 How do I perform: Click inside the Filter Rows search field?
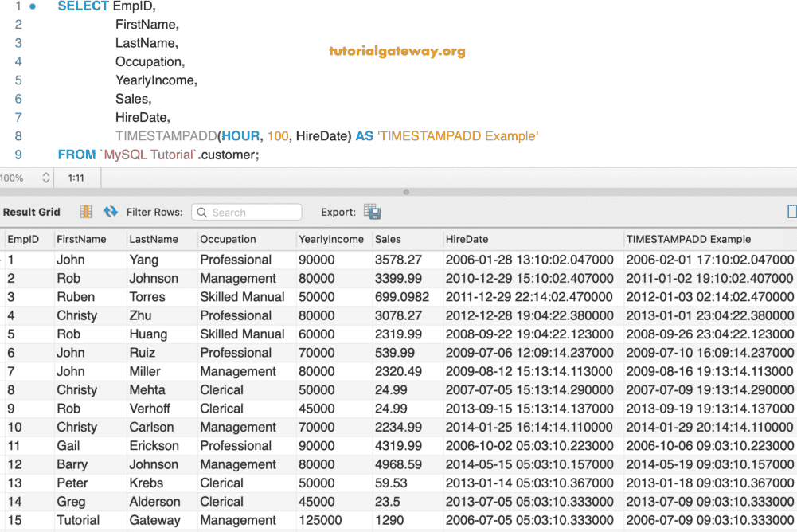[255, 212]
